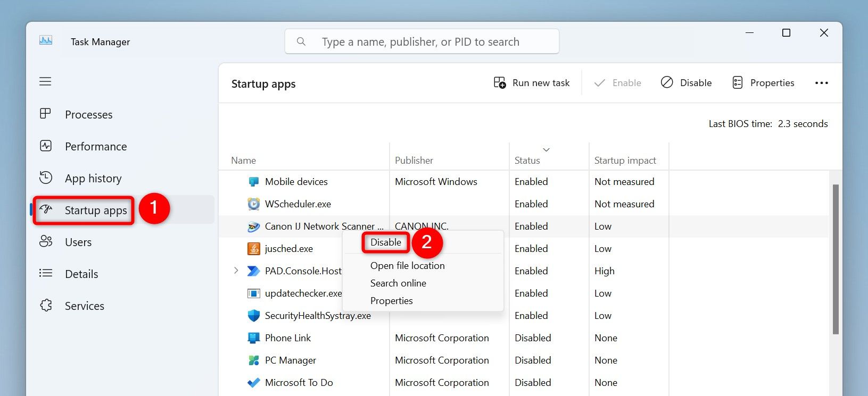This screenshot has height=396, width=868.
Task: Click the vertical scrollbar in the list
Action: tap(835, 259)
